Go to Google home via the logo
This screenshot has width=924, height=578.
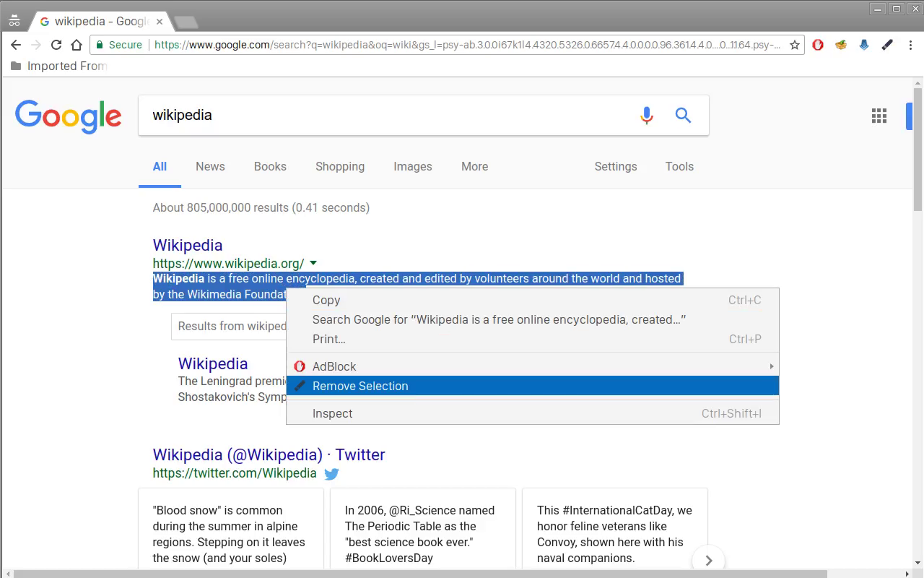69,116
